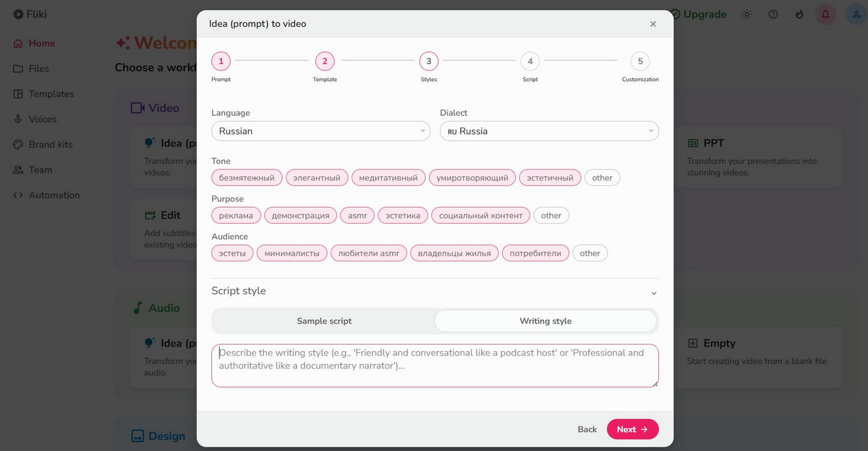Image resolution: width=868 pixels, height=451 pixels.
Task: Toggle the социальный контент chip
Action: (481, 215)
